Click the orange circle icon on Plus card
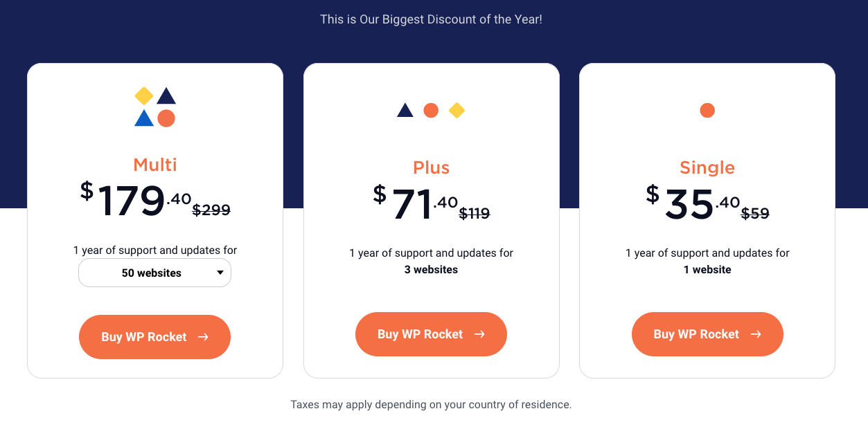This screenshot has width=868, height=429. pyautogui.click(x=431, y=110)
